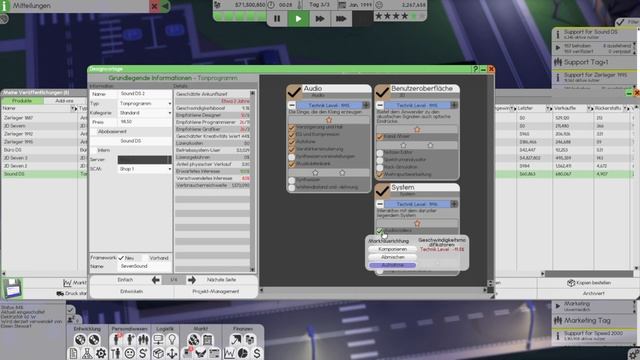Image resolution: width=640 pixels, height=360 pixels.
Task: Open the document icon under Entwicklung
Action: [73, 353]
